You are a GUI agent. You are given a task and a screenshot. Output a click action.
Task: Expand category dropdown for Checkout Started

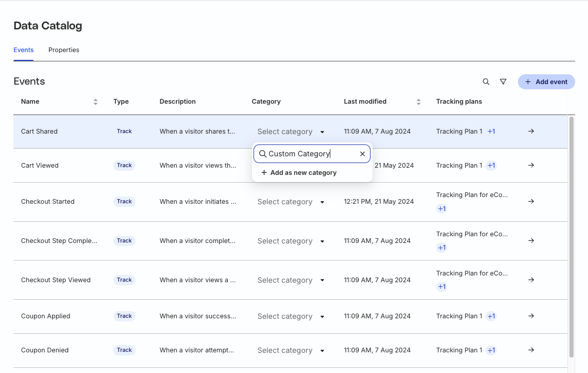291,202
